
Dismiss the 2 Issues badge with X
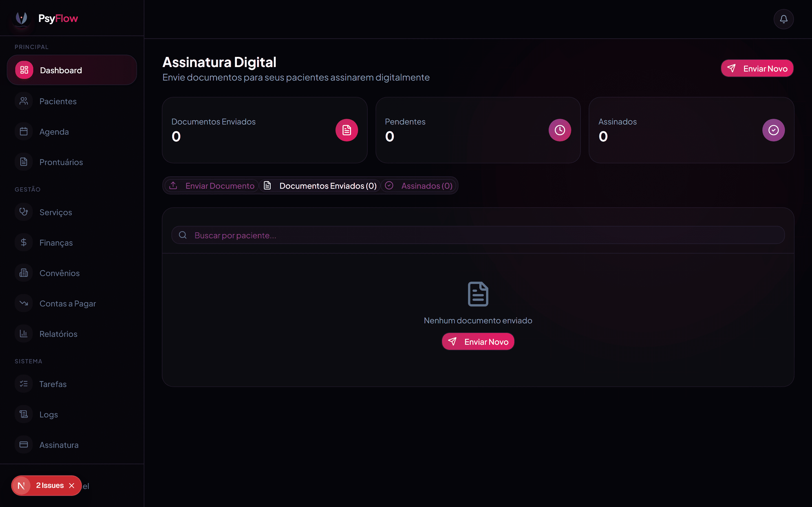point(71,486)
